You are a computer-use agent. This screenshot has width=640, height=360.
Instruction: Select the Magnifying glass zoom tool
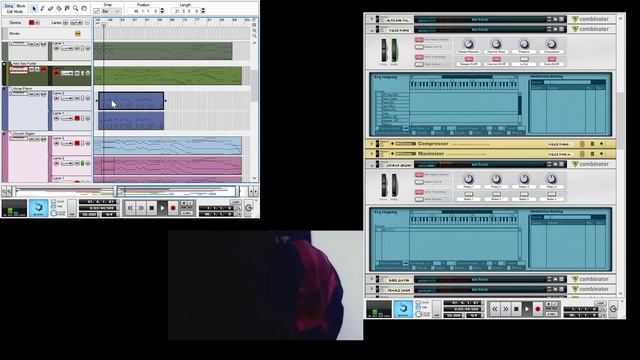[x=76, y=8]
